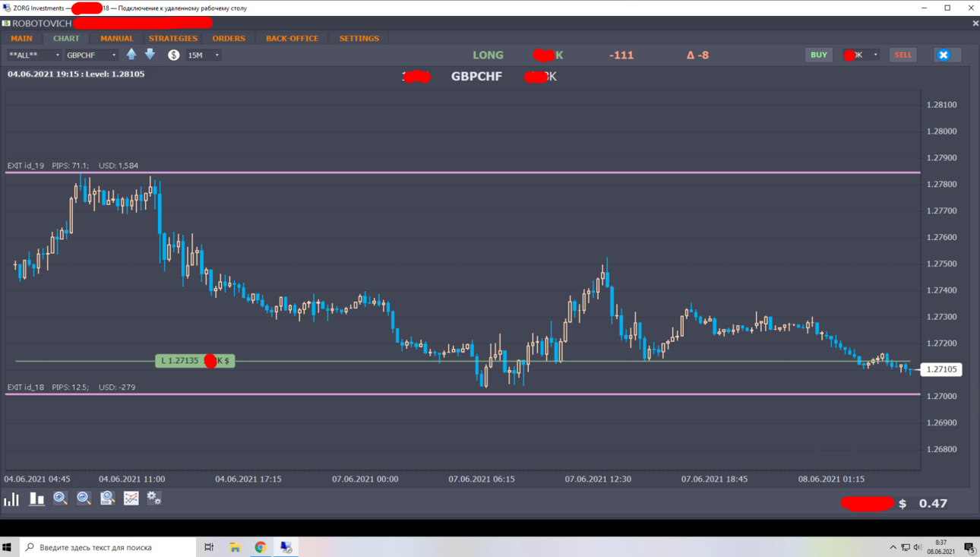Click the volume speaker tray icon

point(917,547)
